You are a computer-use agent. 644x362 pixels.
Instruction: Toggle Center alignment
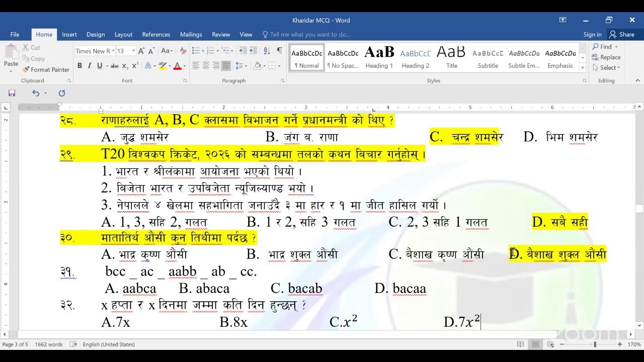206,66
